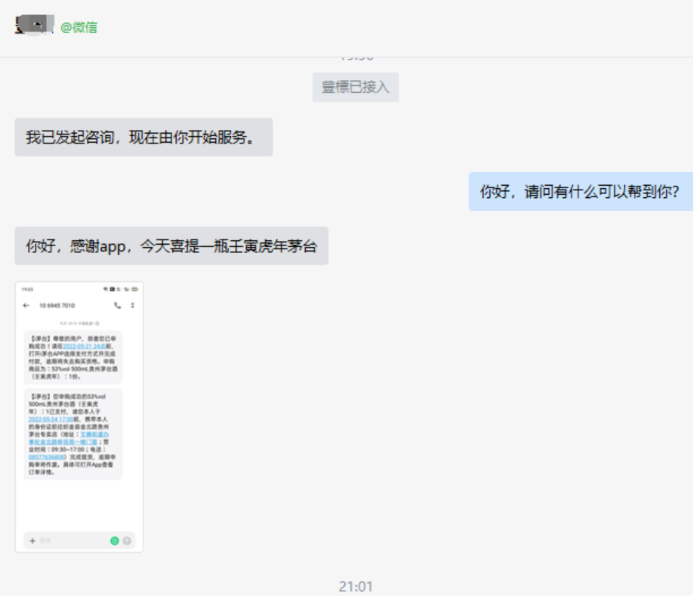Select message about 壬寅虎年茅台

(x=171, y=246)
